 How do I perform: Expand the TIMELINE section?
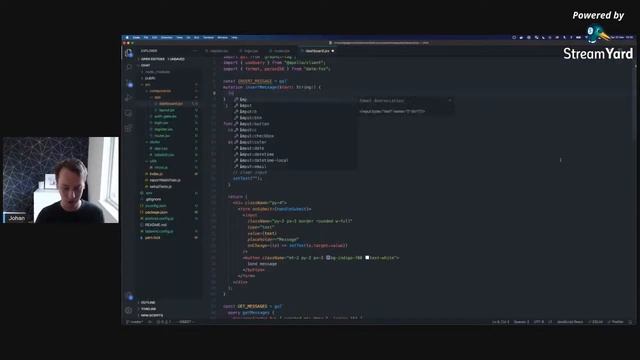[148, 309]
